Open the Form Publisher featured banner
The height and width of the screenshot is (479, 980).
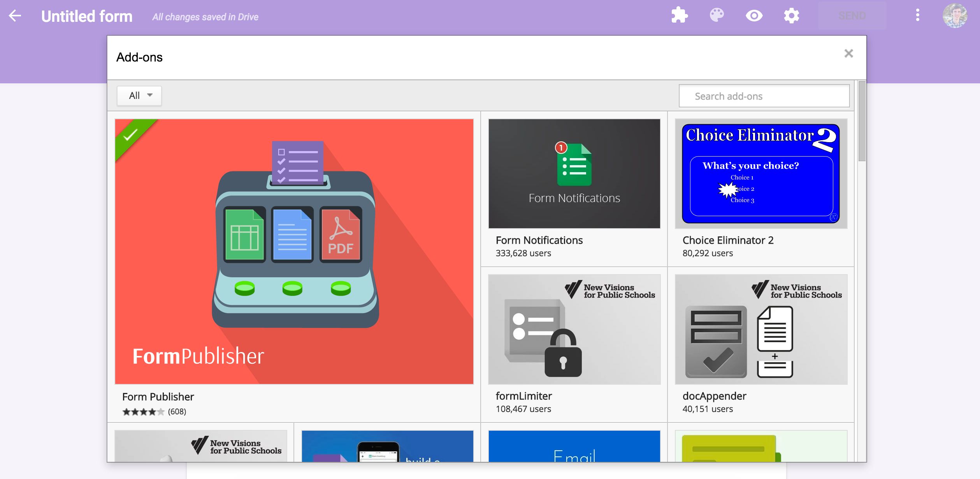pos(294,251)
